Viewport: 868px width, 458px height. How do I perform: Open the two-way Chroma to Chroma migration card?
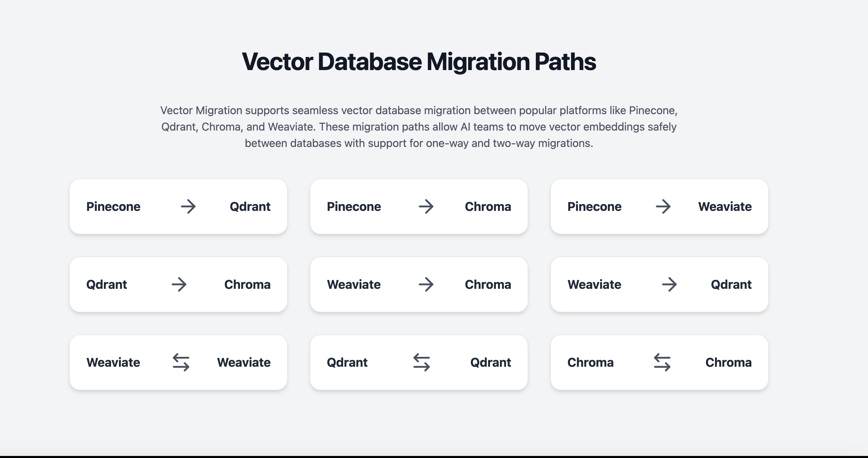[660, 362]
